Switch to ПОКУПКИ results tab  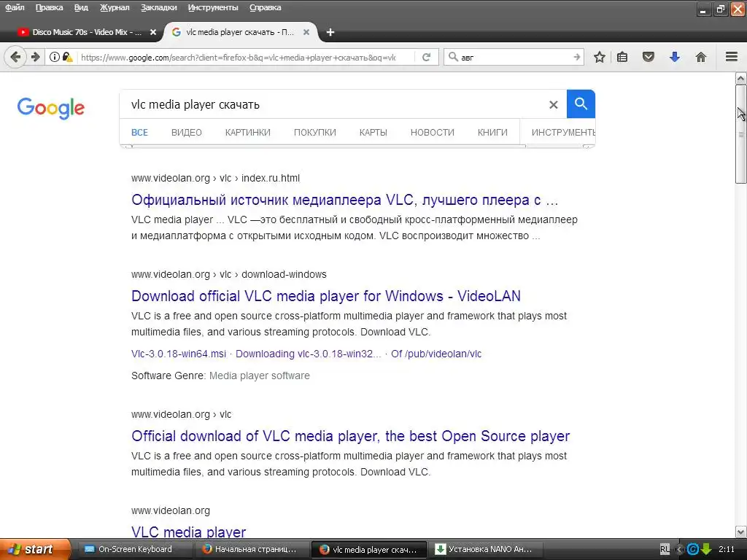pyautogui.click(x=315, y=133)
